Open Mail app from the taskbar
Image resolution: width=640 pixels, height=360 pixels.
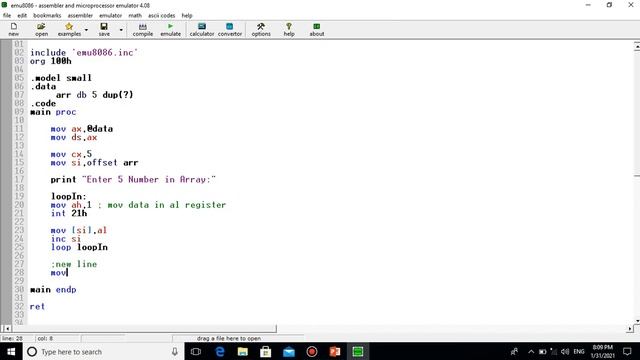(289, 351)
